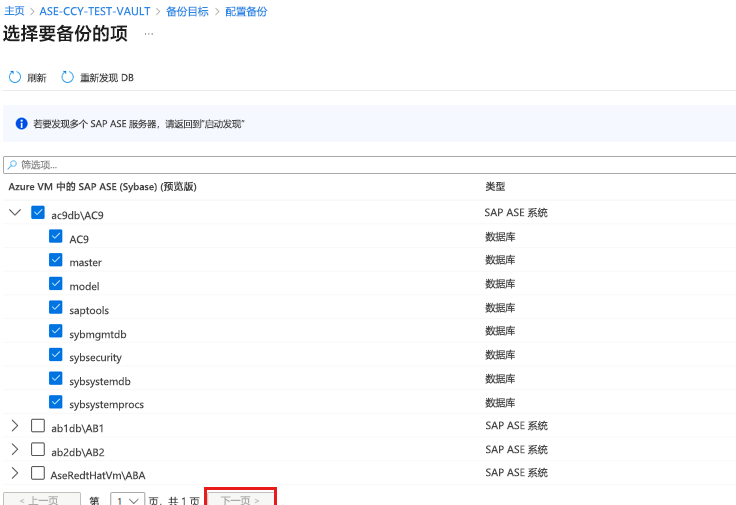Expand the ab1db\AB1 tree node
Screen dimensions: 736x505
pos(15,426)
